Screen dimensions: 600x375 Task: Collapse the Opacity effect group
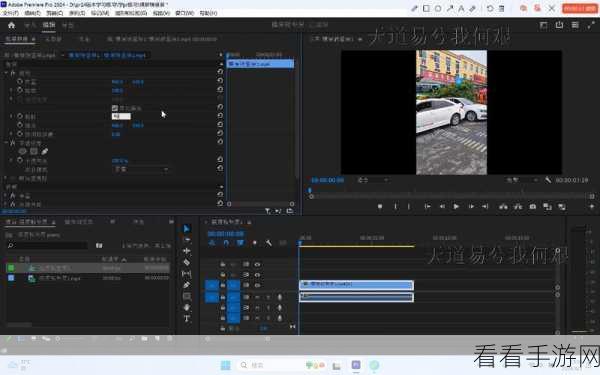pos(6,143)
